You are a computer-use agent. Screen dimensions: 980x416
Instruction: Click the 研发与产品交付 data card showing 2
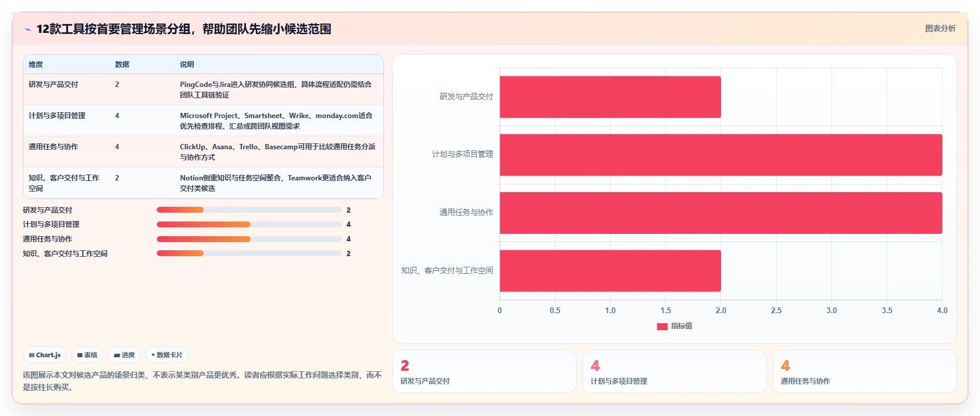coord(484,371)
